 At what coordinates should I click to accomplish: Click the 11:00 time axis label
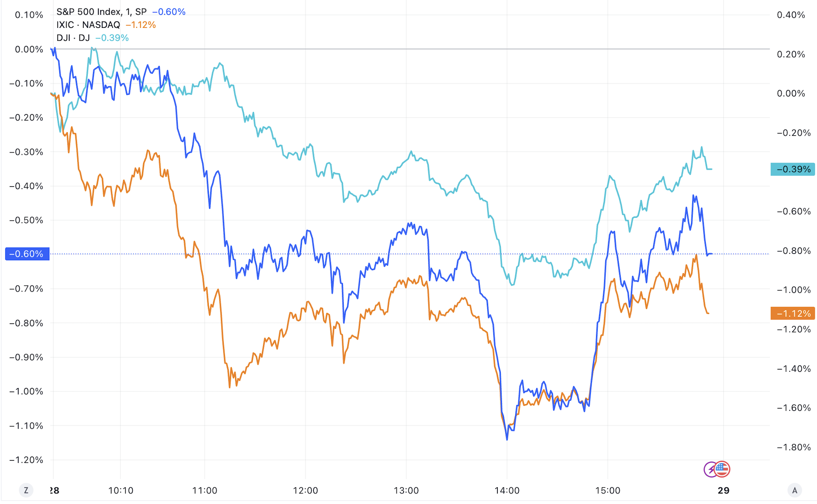click(205, 490)
